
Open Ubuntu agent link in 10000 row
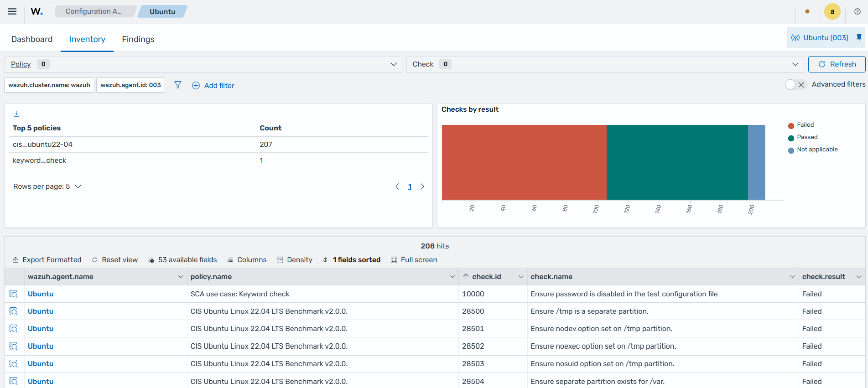tap(41, 294)
